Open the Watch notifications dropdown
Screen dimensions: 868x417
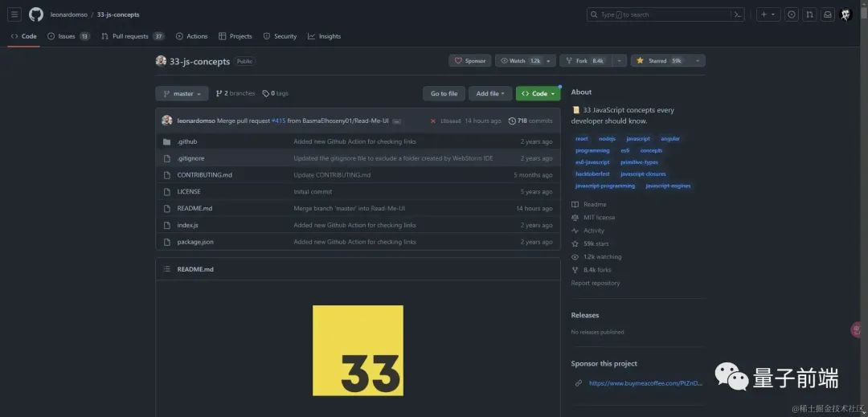[525, 61]
